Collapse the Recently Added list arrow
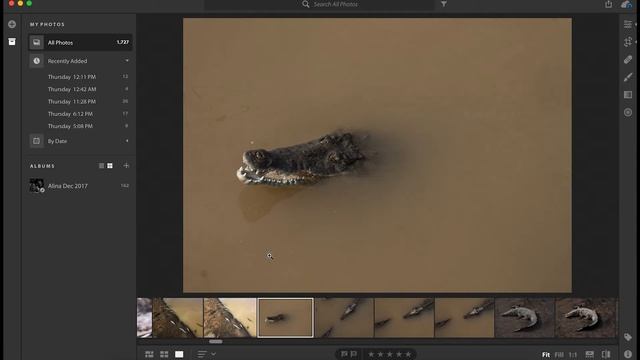 point(127,61)
